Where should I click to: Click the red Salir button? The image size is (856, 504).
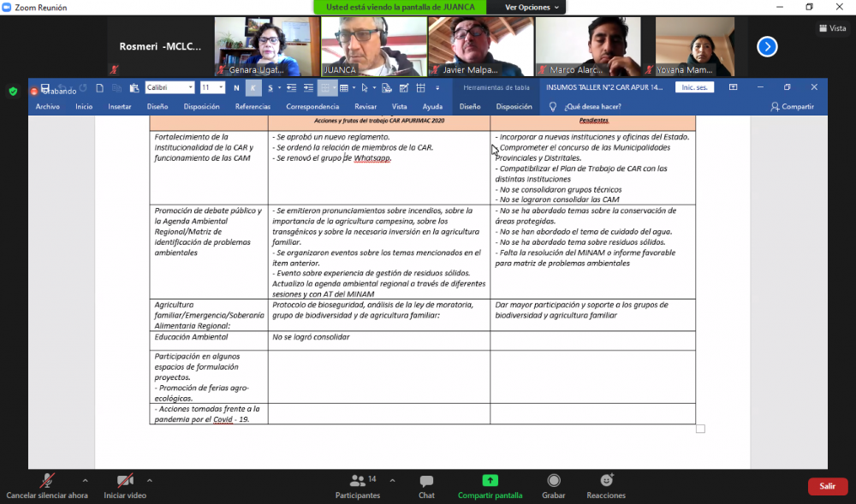click(827, 486)
